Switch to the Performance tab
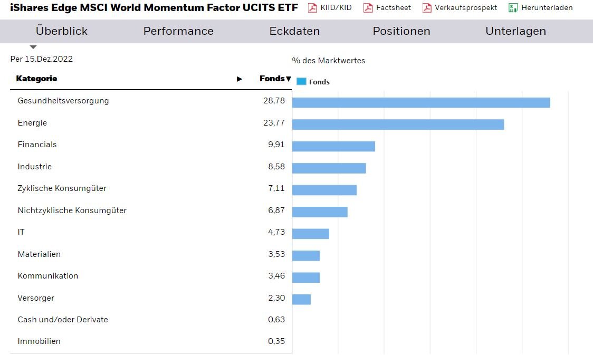 178,31
